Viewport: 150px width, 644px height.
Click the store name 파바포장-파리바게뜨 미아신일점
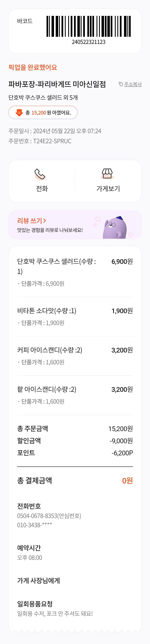57,84
